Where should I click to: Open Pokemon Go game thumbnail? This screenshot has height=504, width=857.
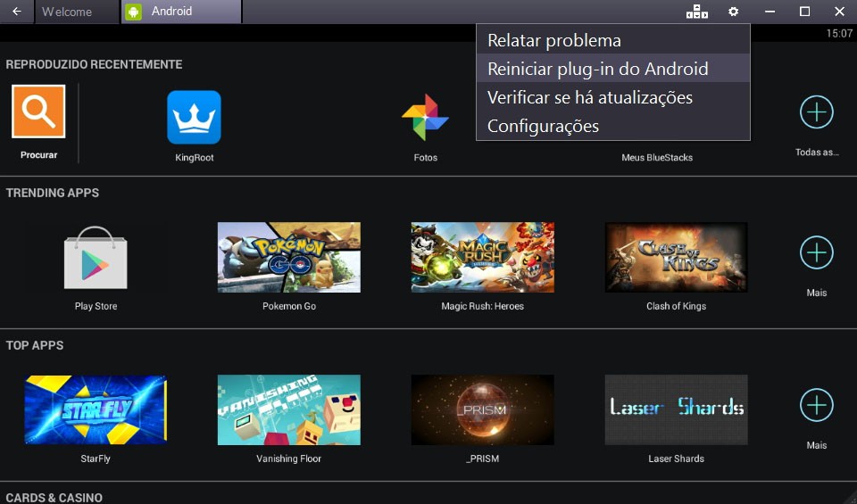(x=288, y=257)
